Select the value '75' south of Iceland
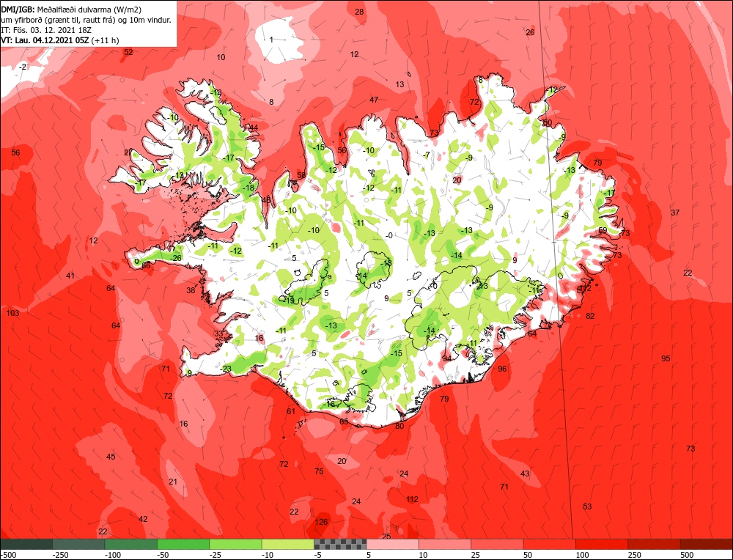Screen dimensions: 733x560 319,471
